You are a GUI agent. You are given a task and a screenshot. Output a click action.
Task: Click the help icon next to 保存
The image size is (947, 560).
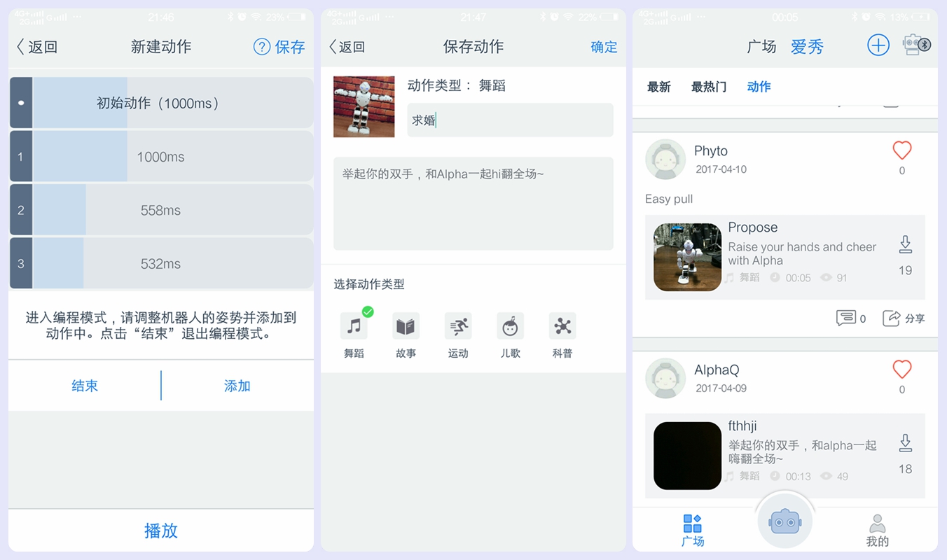click(x=261, y=47)
